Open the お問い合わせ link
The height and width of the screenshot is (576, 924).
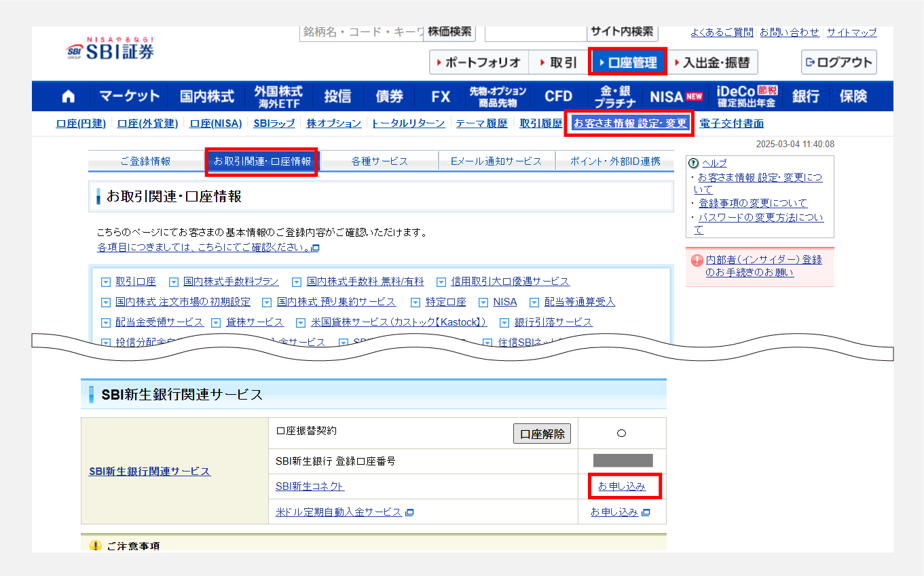(790, 32)
